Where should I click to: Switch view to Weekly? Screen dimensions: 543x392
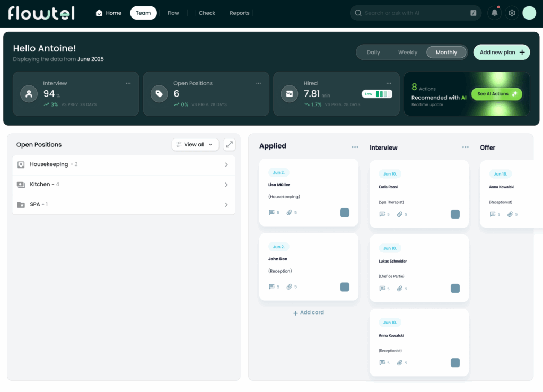tap(408, 53)
